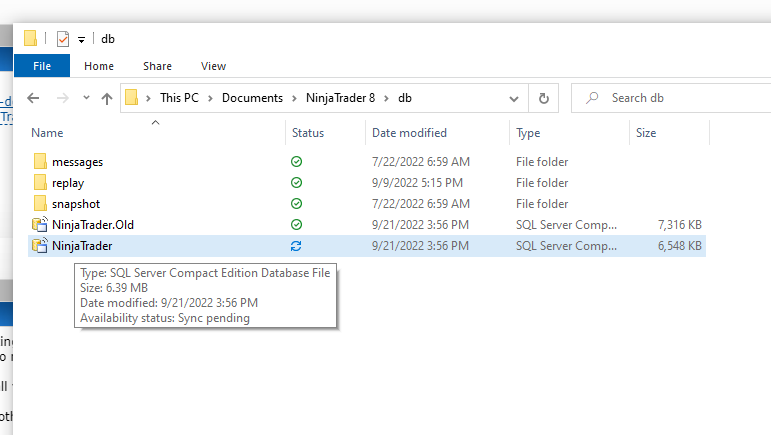Expand the chevron after This PC

point(210,98)
